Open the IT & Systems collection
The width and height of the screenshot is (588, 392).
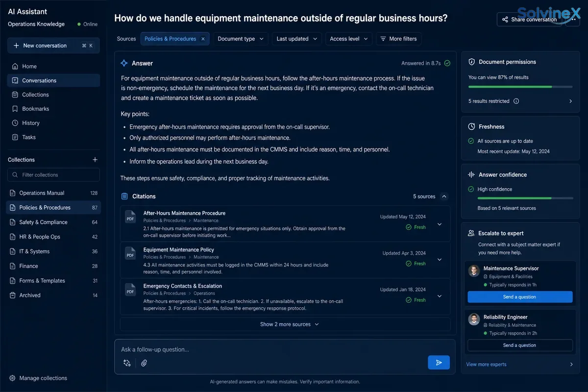[53, 251]
